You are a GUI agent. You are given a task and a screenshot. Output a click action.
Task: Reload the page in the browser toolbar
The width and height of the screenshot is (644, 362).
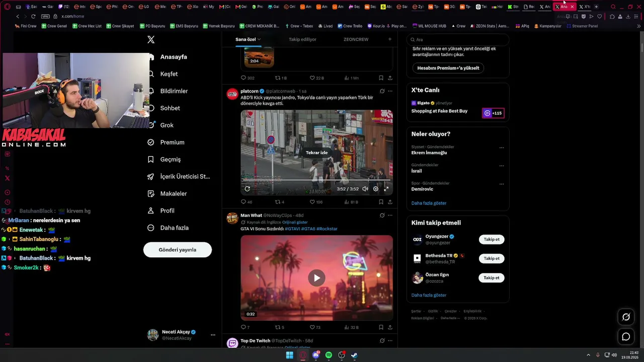coord(33,16)
